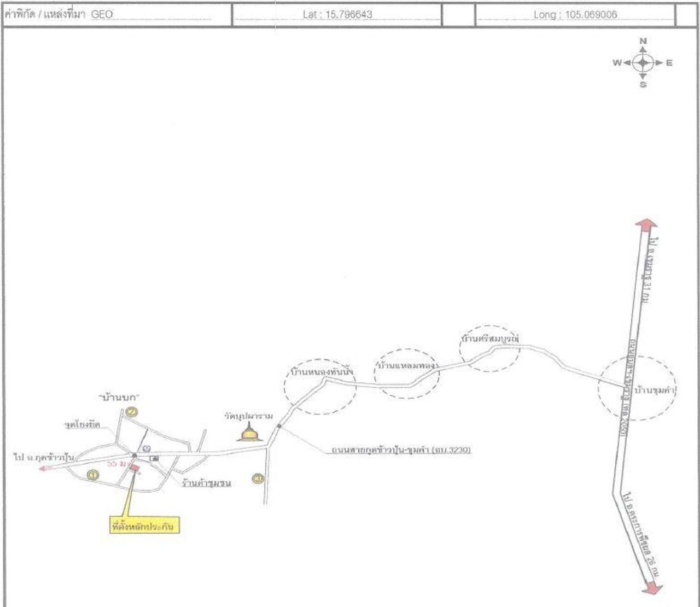Click the Long : 105.069006 field
Image resolution: width=700 pixels, height=607 pixels.
pos(575,15)
